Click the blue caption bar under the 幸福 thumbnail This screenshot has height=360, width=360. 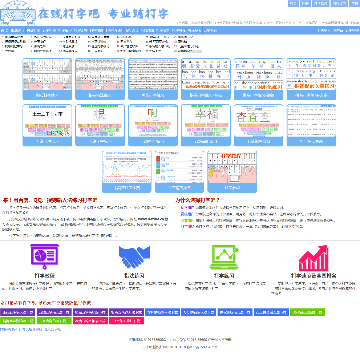206,141
